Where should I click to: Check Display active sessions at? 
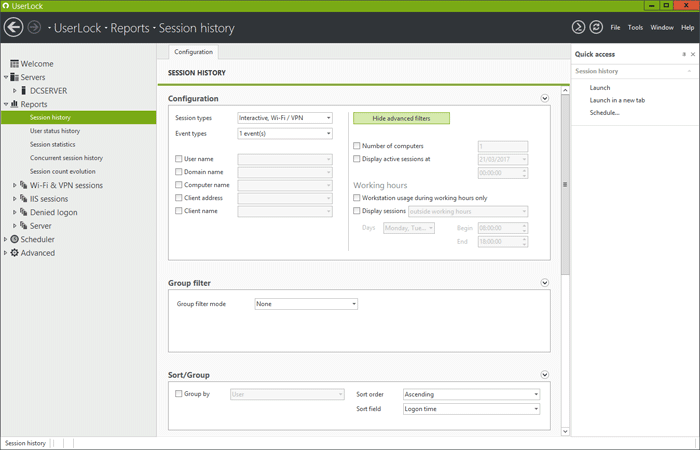tap(357, 158)
